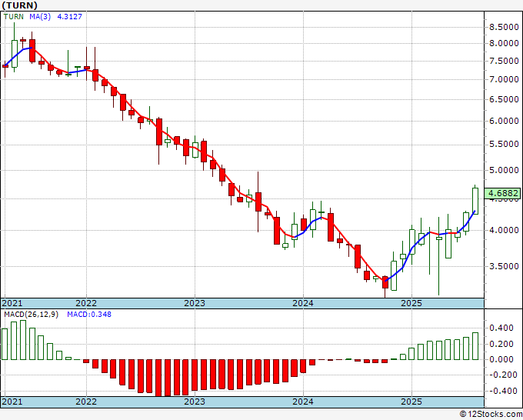
Task: Click the MACD:0.348 value label
Action: tap(89, 315)
